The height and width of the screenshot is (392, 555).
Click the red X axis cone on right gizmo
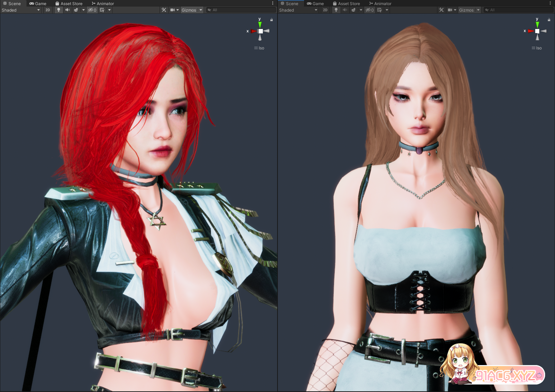[530, 31]
